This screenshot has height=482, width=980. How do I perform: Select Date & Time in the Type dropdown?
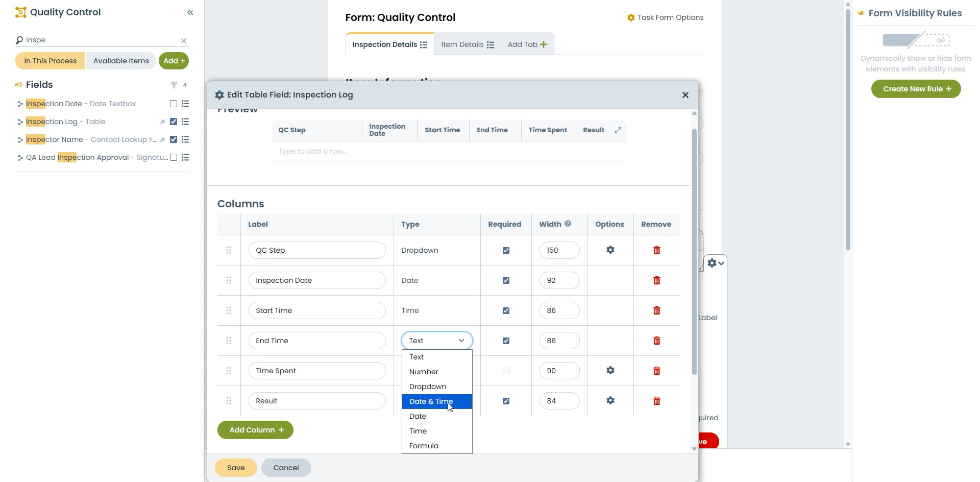click(431, 401)
